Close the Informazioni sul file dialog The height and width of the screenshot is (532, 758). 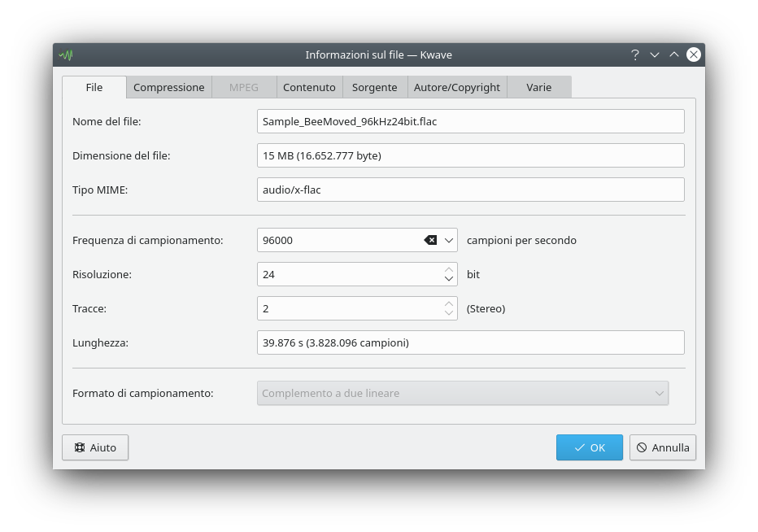694,55
